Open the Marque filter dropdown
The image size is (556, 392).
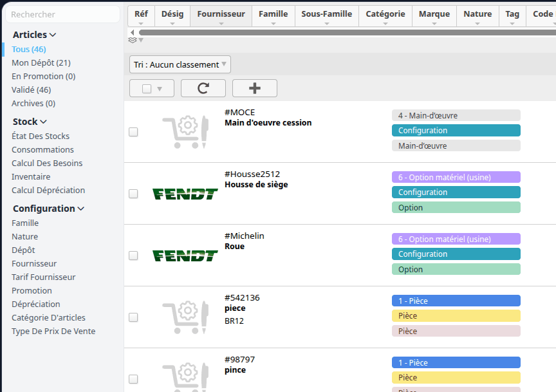coord(434,16)
